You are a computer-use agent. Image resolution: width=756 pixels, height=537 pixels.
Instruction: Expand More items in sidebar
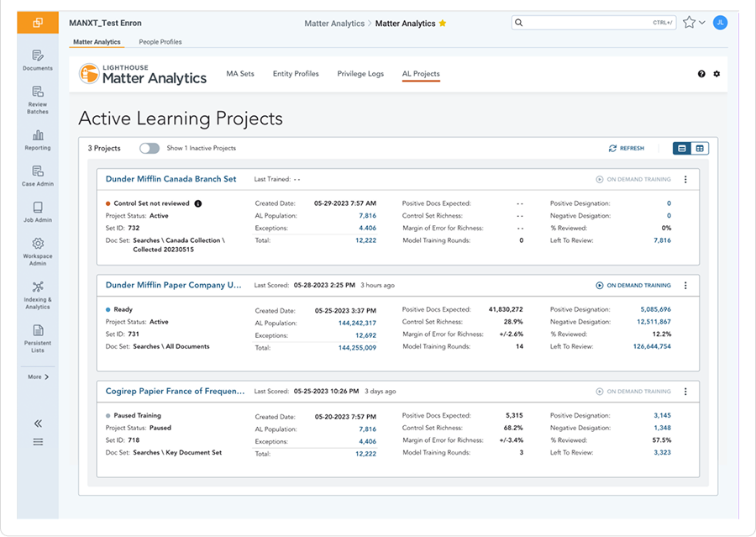(x=38, y=376)
